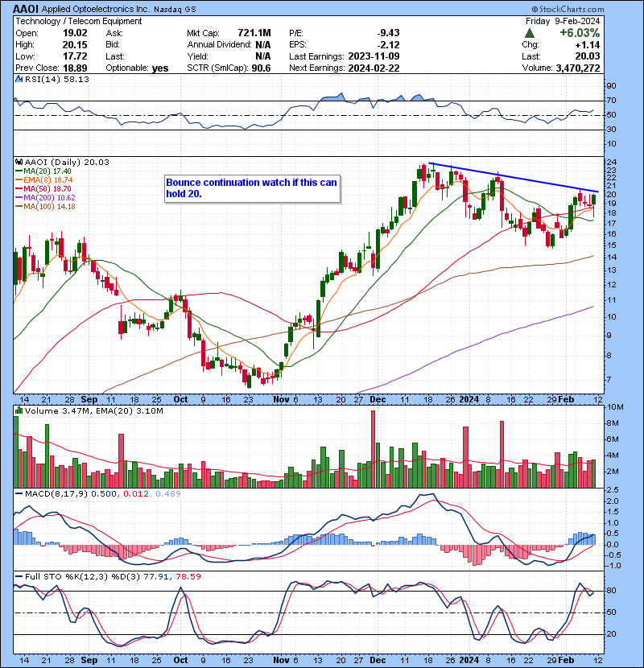Viewport: 644px width, 668px height.
Task: Click the Mkt Cap value 721.1M
Action: 254,33
